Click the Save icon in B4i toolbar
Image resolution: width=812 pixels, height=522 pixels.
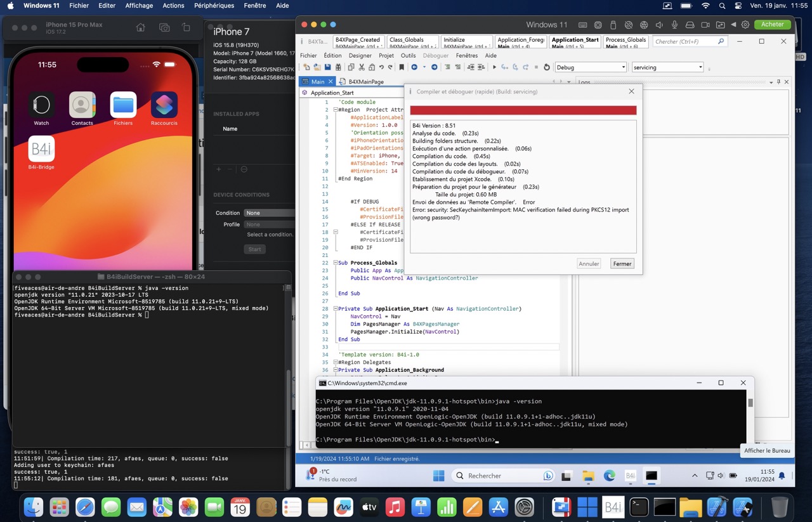tap(327, 67)
